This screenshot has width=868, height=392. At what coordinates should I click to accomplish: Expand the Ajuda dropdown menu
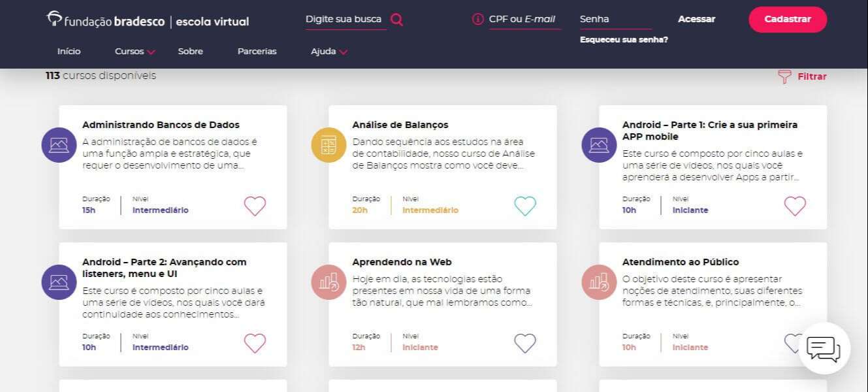click(329, 51)
